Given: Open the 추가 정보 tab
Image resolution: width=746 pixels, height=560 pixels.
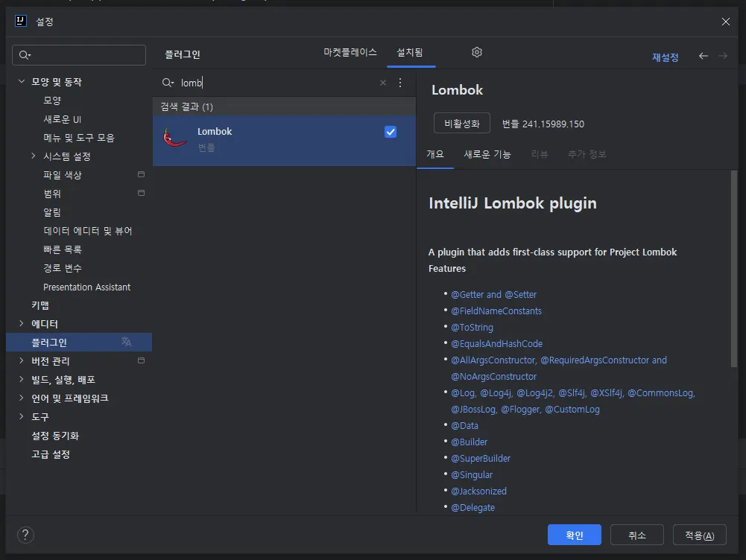Looking at the screenshot, I should point(587,154).
